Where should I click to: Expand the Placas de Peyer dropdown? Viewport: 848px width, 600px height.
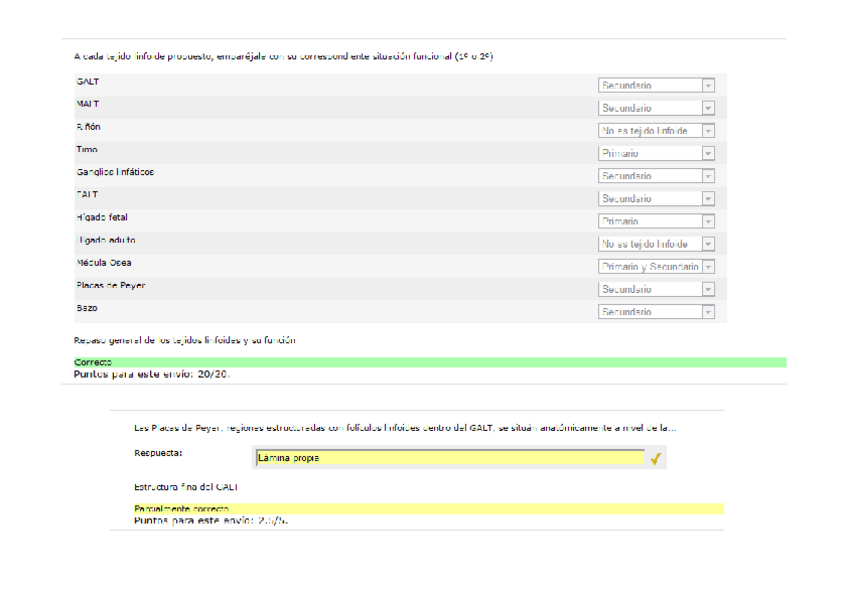click(x=656, y=289)
